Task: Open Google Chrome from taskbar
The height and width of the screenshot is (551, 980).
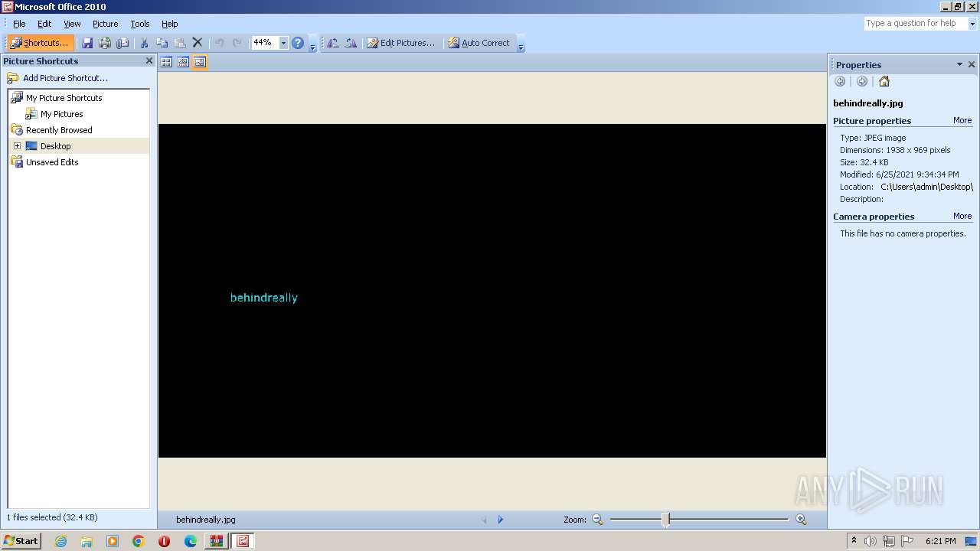Action: tap(139, 541)
